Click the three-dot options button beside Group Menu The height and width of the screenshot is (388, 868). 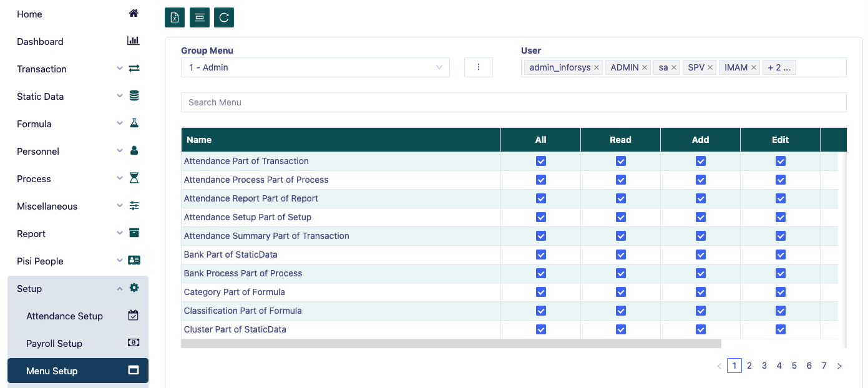pos(479,67)
